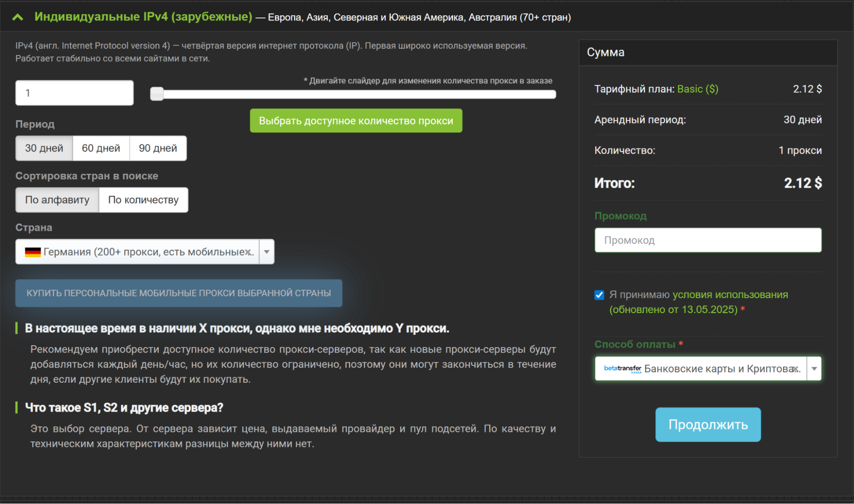
Task: Open the payment method dropdown arrow
Action: [814, 369]
